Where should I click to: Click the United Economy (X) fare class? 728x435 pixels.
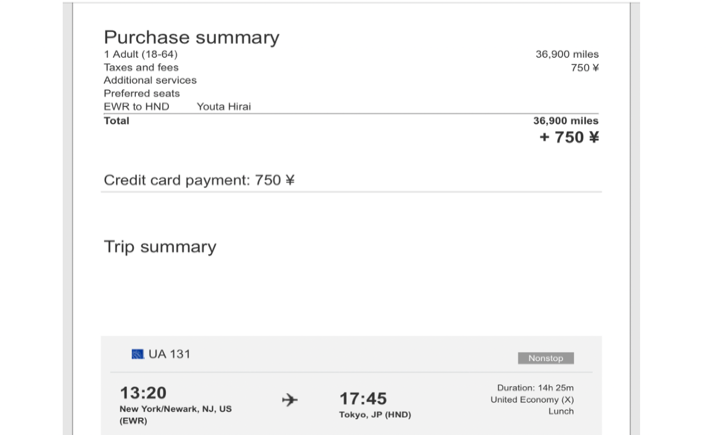tap(532, 400)
